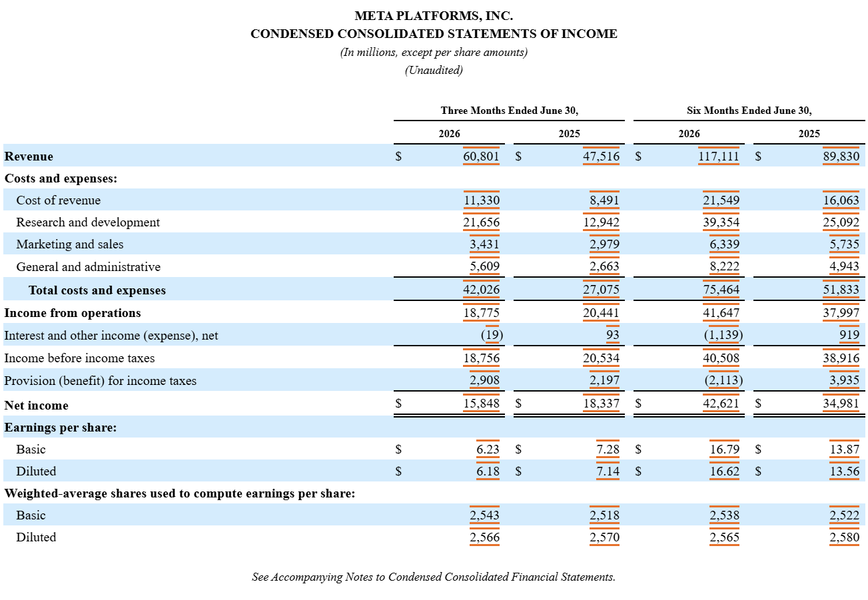Viewport: 868px width, 600px height.
Task: Click the 'Weighted-average shares used to compute' label
Action: click(x=180, y=493)
